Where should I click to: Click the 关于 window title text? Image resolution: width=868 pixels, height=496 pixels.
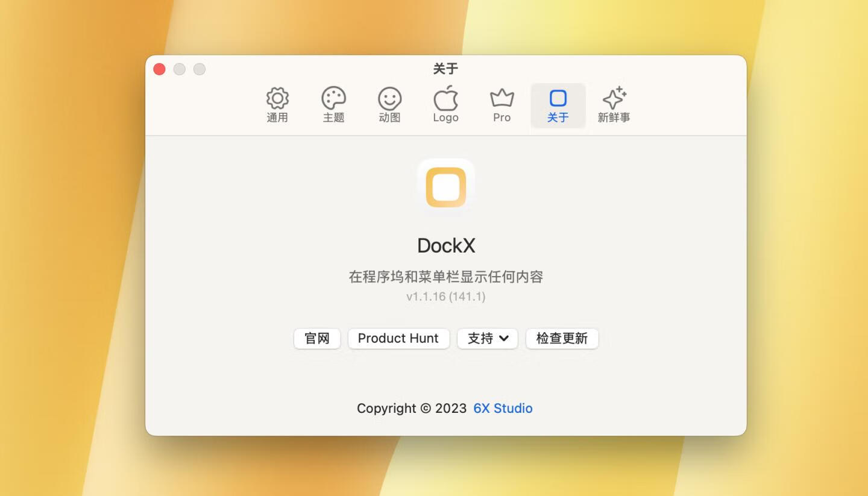[x=445, y=69]
